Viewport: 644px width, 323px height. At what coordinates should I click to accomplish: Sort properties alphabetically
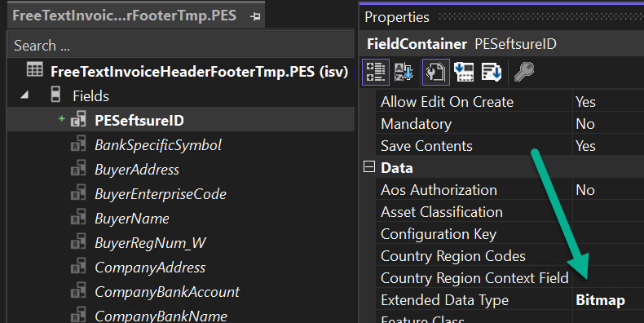point(404,72)
